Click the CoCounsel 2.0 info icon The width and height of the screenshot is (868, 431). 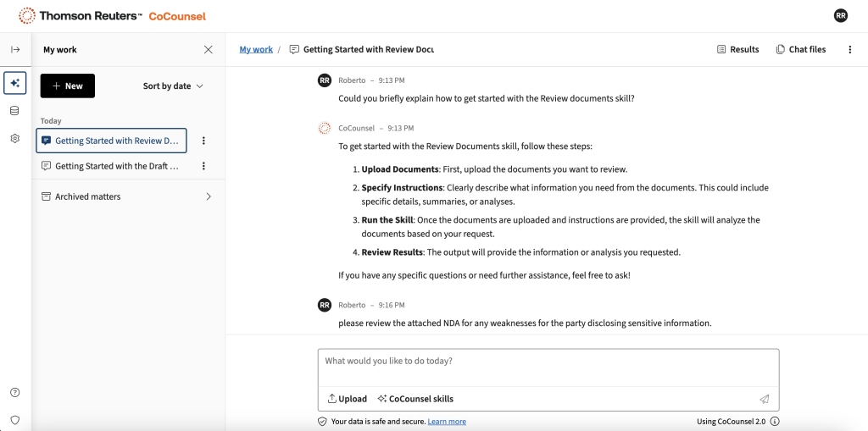775,422
